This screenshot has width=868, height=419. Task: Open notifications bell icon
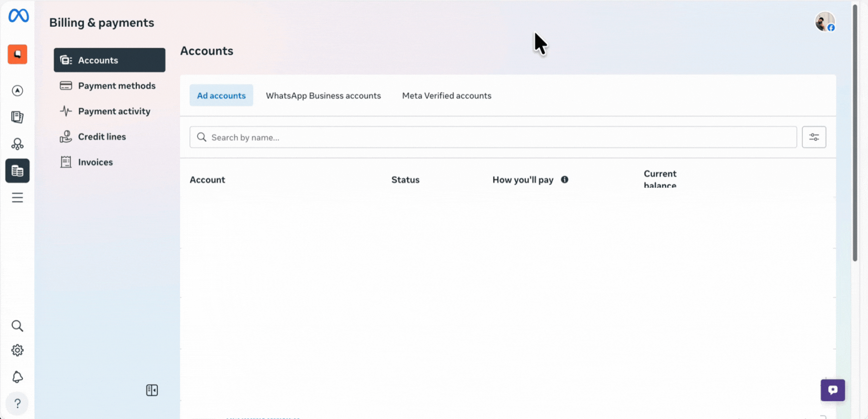pos(18,377)
